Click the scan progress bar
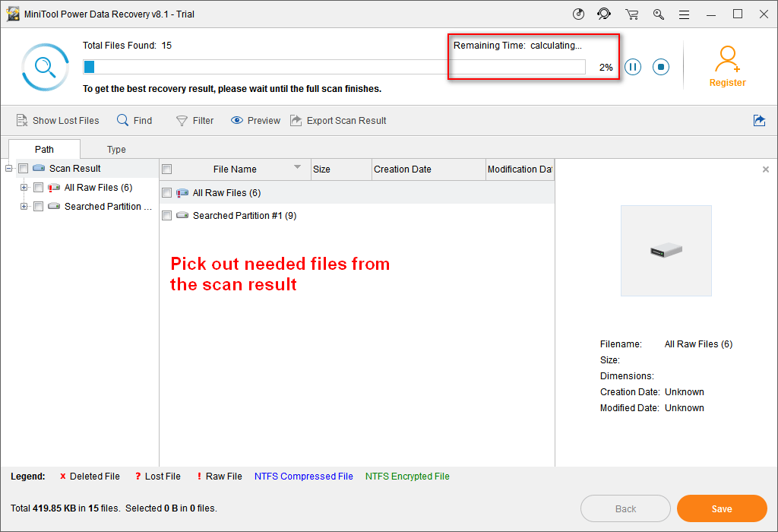Viewport: 778px width, 532px height. tap(334, 67)
